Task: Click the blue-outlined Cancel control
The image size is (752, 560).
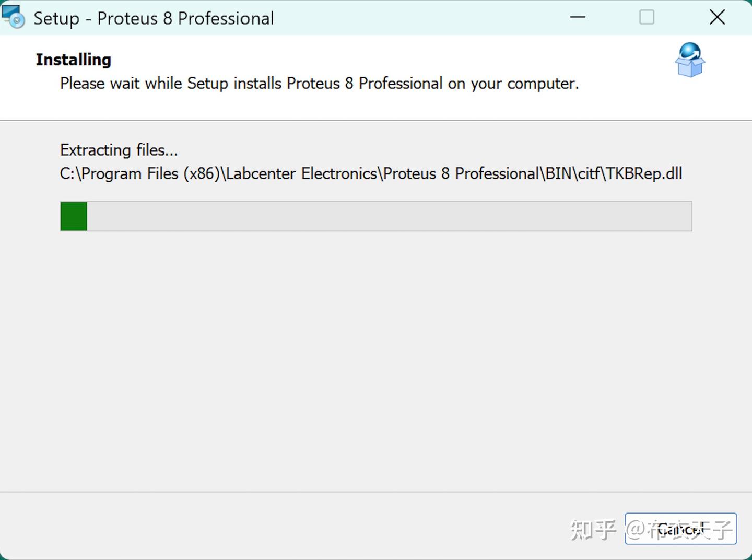Action: click(680, 529)
